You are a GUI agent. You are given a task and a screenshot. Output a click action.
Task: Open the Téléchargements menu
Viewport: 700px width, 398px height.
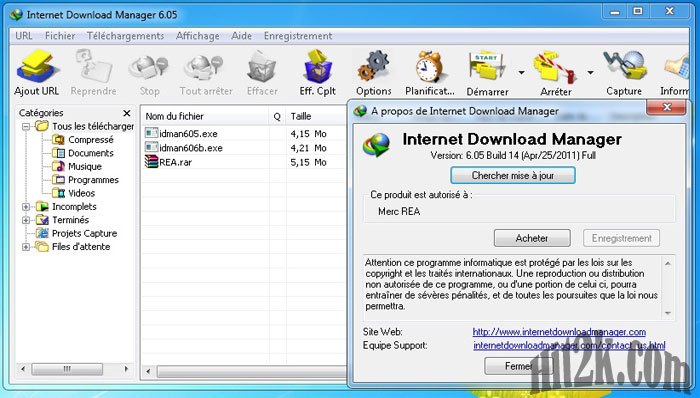click(125, 36)
